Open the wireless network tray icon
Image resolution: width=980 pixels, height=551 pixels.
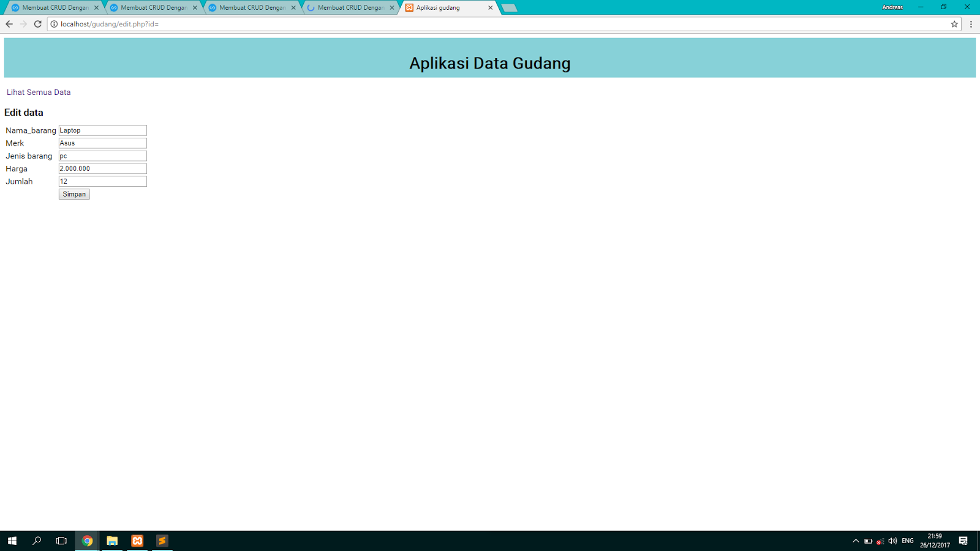[x=880, y=541]
